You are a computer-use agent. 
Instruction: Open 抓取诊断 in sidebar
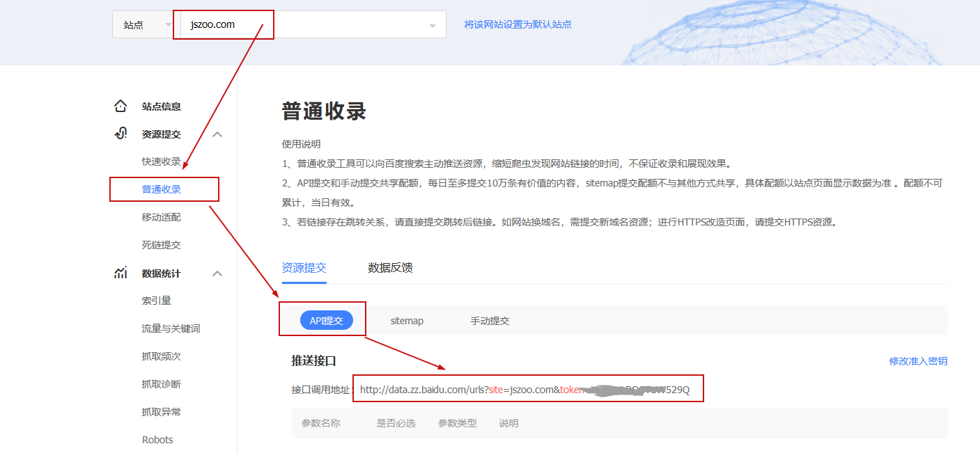[x=162, y=384]
